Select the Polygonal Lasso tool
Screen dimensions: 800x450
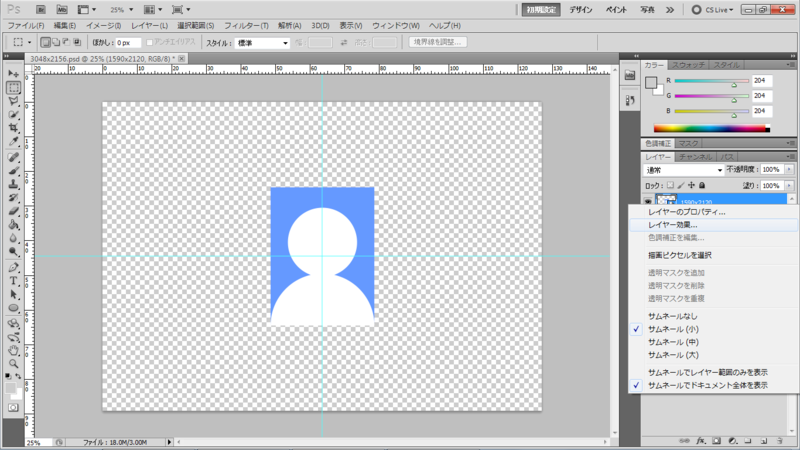pos(13,101)
